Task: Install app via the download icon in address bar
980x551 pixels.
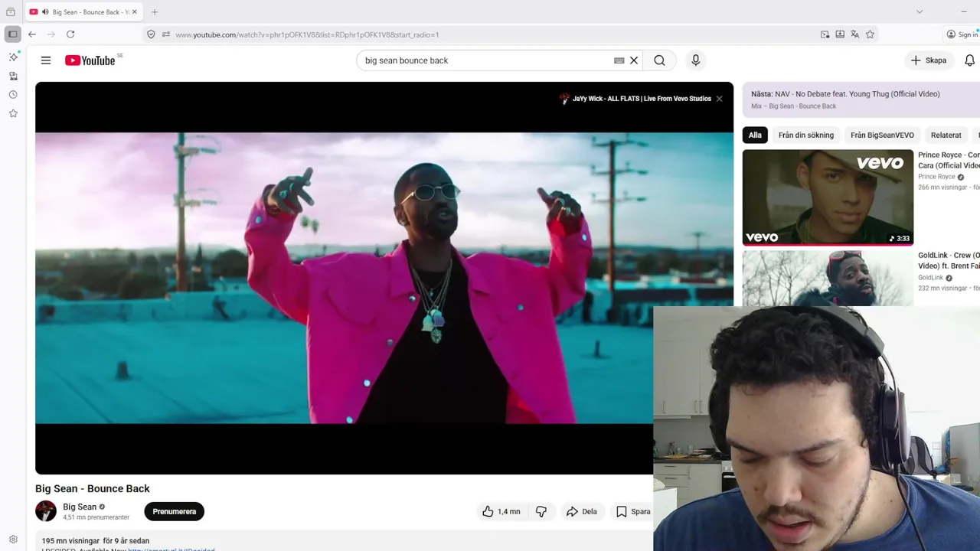Action: [840, 34]
